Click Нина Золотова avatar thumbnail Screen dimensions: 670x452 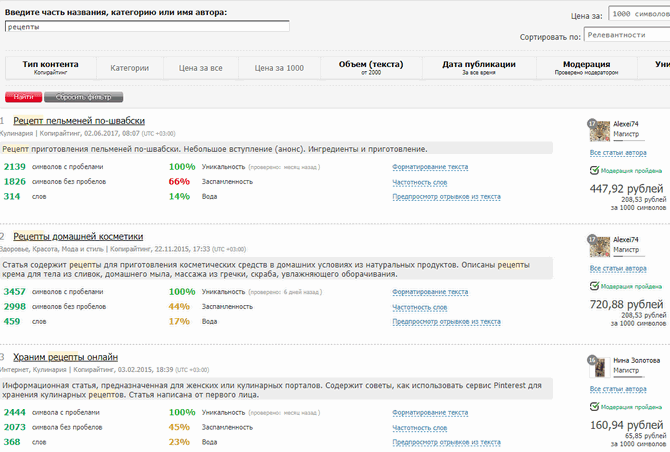click(599, 367)
